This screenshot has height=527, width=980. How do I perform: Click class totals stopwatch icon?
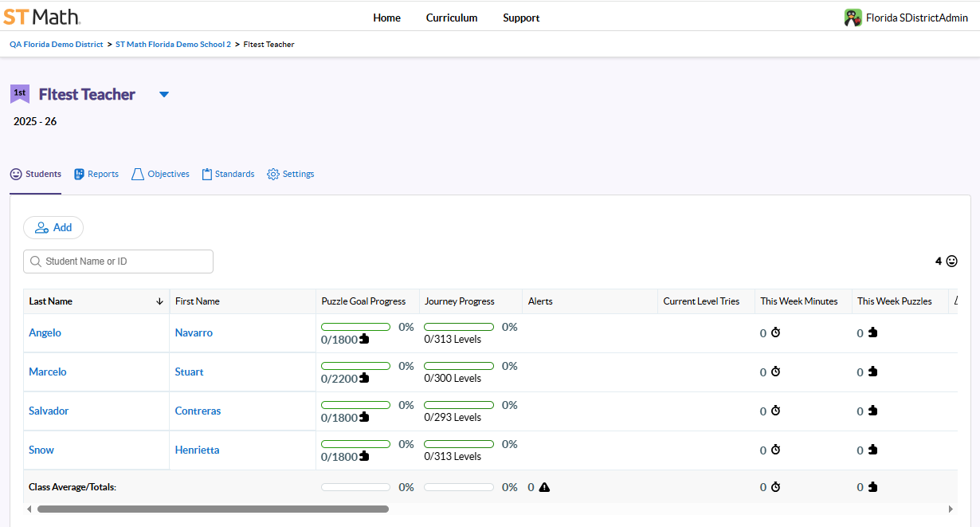pos(775,486)
